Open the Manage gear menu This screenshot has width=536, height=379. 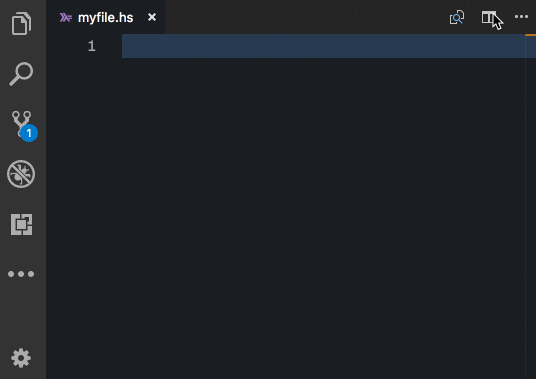[21, 358]
